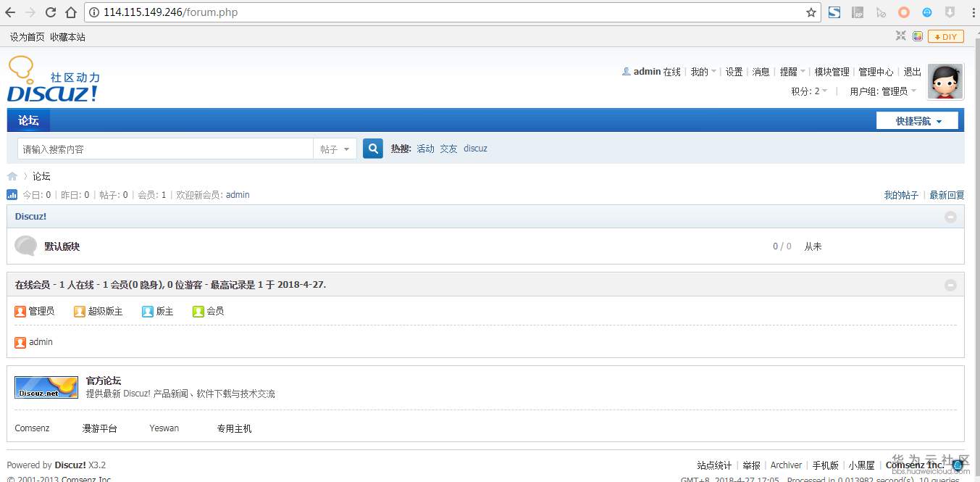Click the Discuz.net banner image

pyautogui.click(x=46, y=387)
